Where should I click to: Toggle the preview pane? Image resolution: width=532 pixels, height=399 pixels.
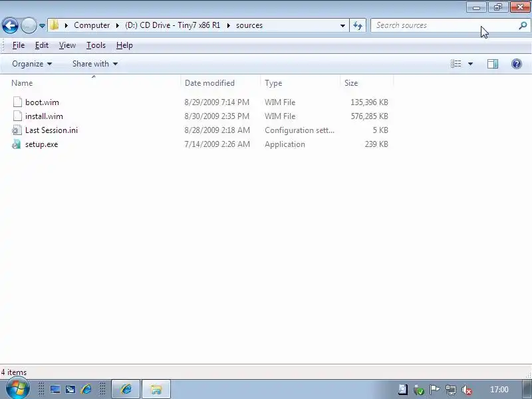[x=493, y=64]
